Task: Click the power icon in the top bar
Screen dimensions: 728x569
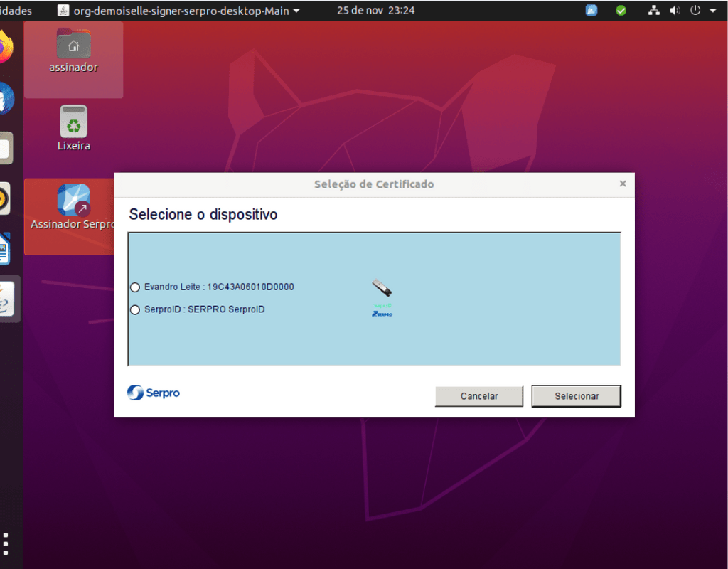Action: click(695, 10)
